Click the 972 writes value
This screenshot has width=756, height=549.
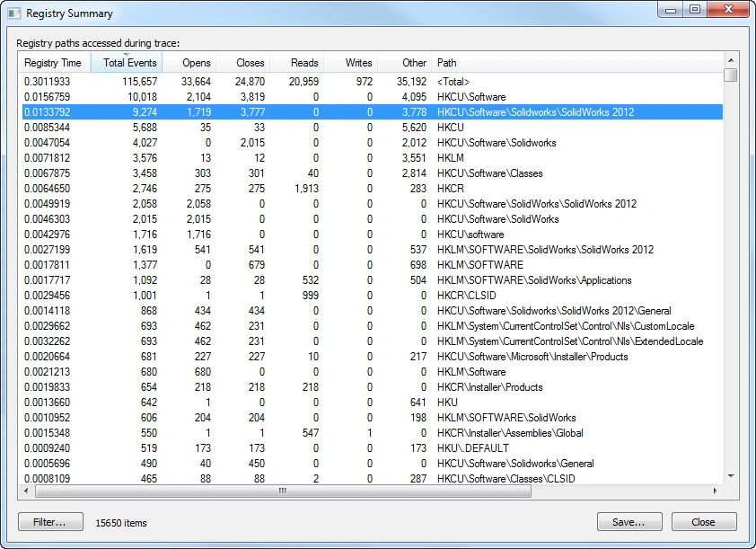pos(365,82)
